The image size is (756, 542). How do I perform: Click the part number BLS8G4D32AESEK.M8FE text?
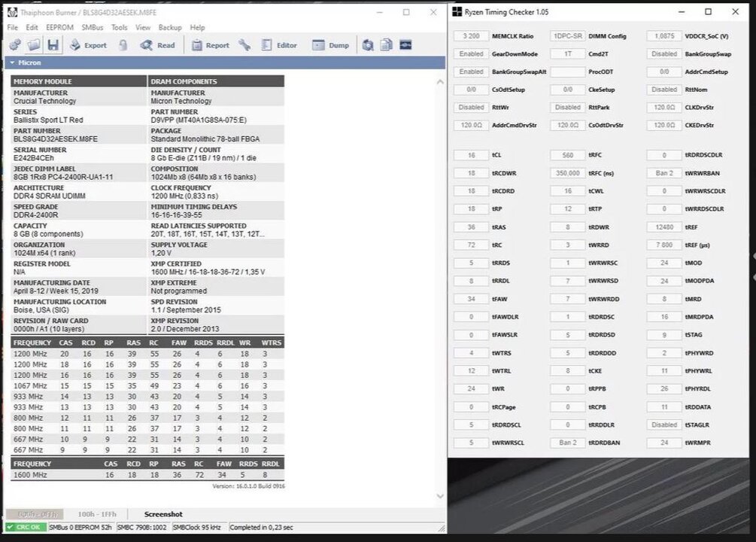tap(56, 139)
